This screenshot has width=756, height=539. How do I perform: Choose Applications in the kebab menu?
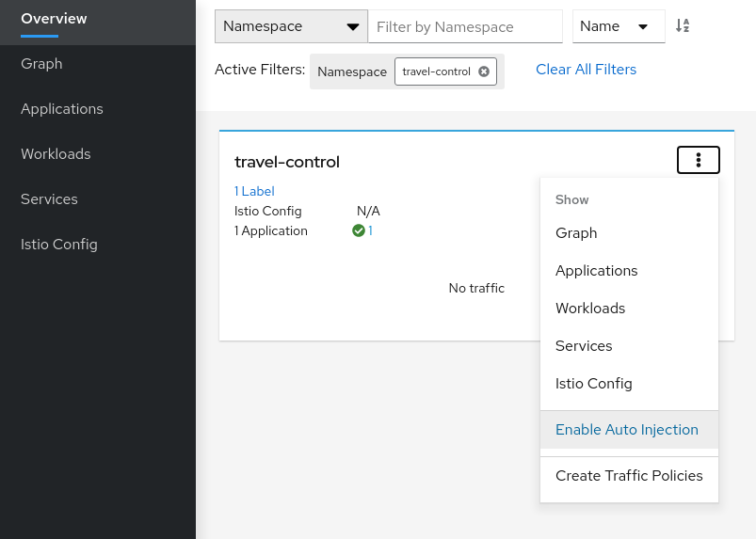(596, 271)
